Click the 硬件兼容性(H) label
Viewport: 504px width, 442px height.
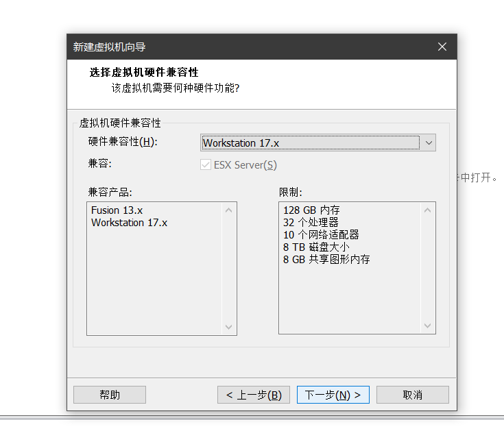[123, 142]
